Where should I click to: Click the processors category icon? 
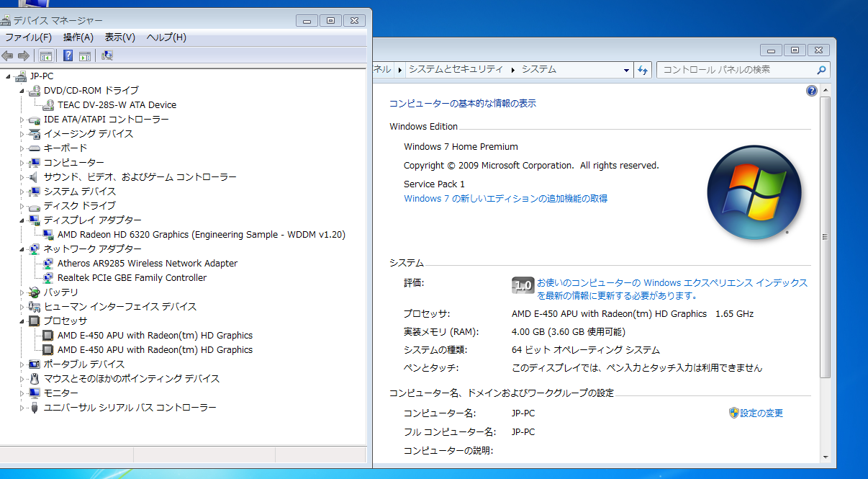coord(34,321)
